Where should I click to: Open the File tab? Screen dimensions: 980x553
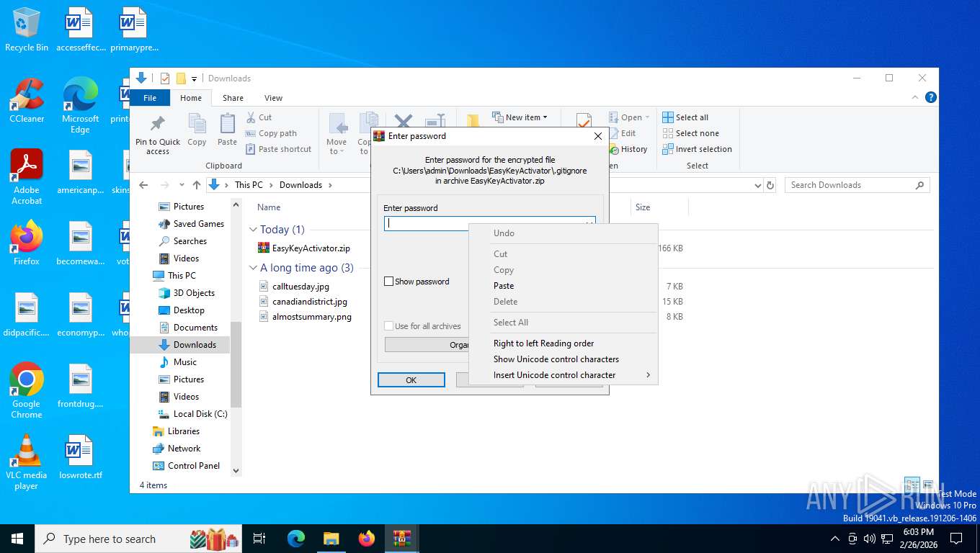(x=150, y=98)
